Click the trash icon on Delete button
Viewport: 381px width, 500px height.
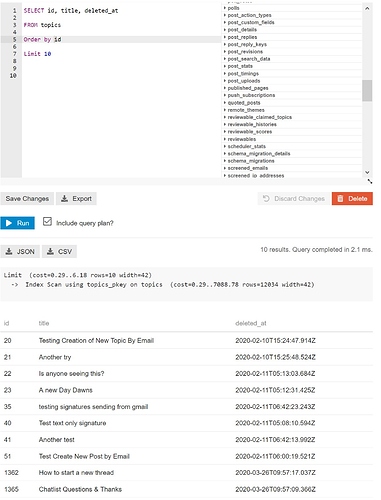coord(340,199)
